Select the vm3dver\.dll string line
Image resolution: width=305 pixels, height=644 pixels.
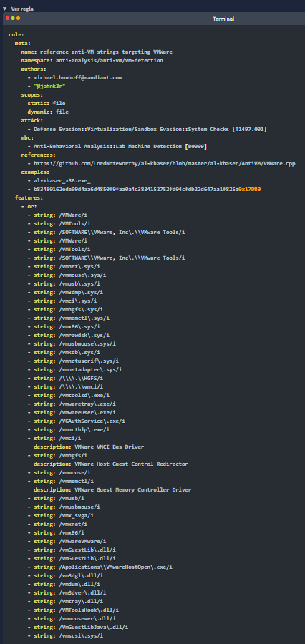67,593
